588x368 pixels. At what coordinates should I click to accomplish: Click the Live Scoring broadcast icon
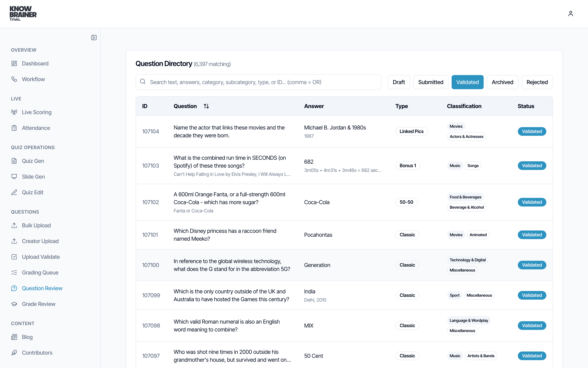[x=14, y=112]
